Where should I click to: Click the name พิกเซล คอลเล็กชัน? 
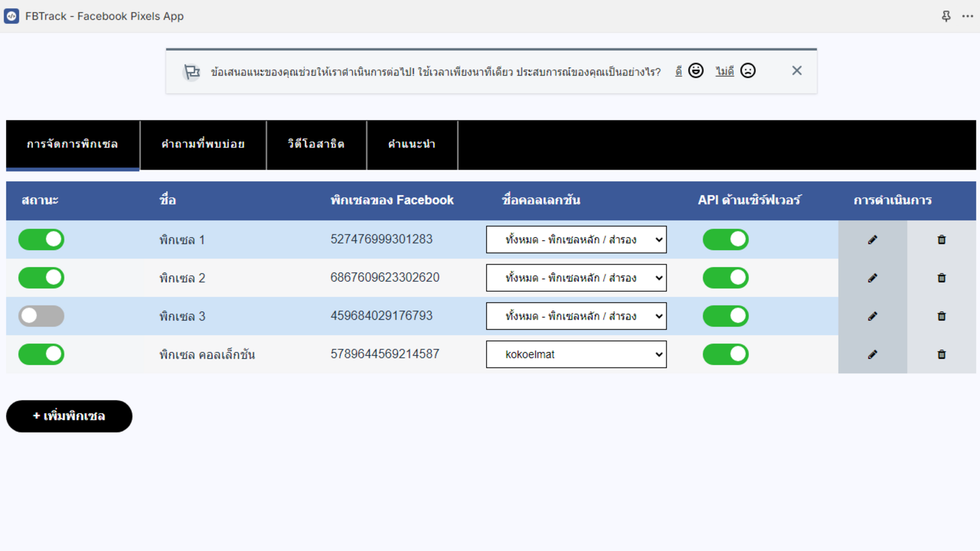click(207, 355)
